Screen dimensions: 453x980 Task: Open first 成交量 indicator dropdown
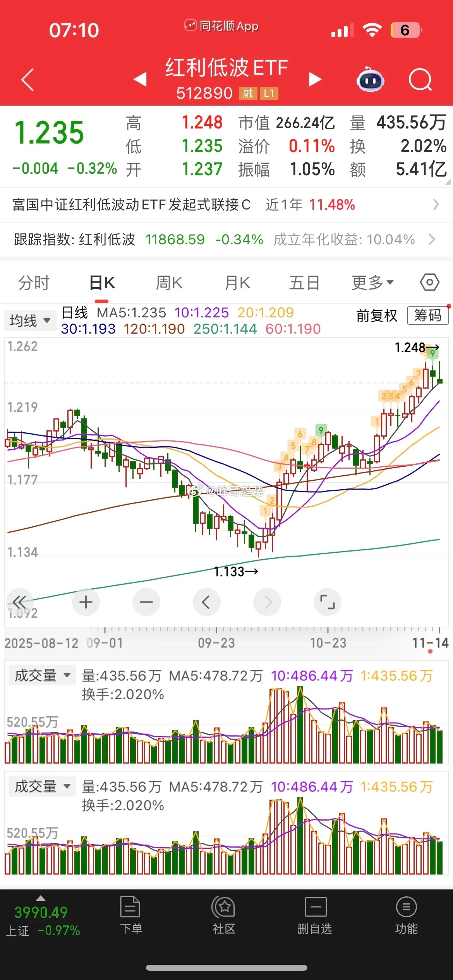42,676
